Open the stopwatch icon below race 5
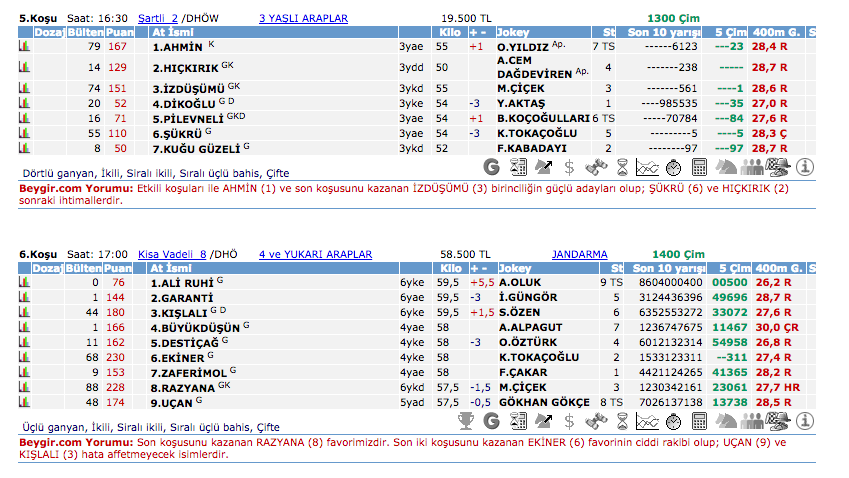Viewport: 849px width, 478px height. click(x=673, y=166)
